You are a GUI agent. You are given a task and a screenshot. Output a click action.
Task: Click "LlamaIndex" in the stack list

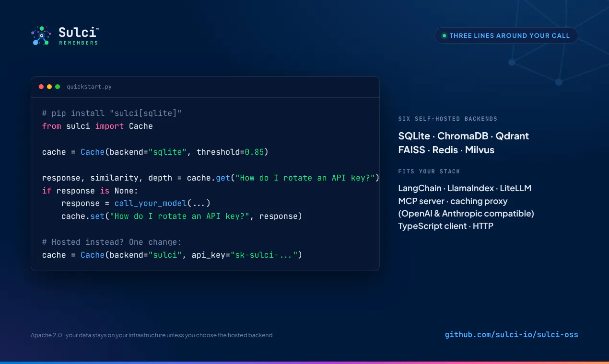tap(470, 188)
